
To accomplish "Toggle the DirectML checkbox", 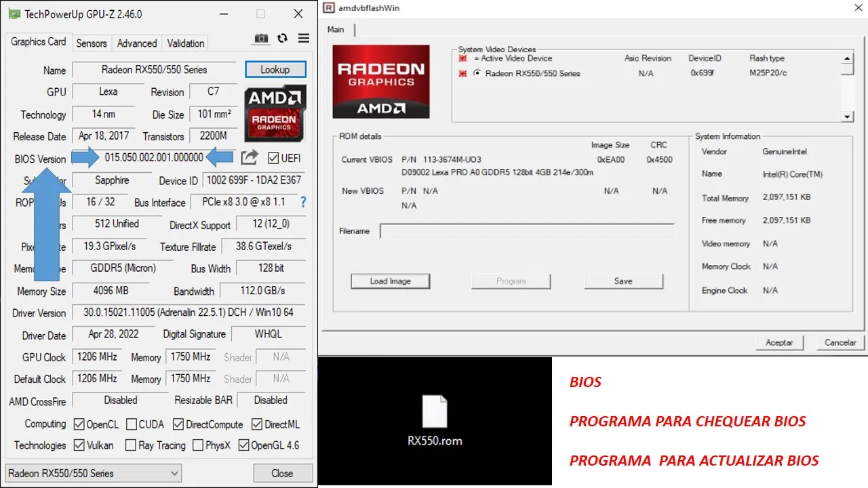I will point(257,424).
